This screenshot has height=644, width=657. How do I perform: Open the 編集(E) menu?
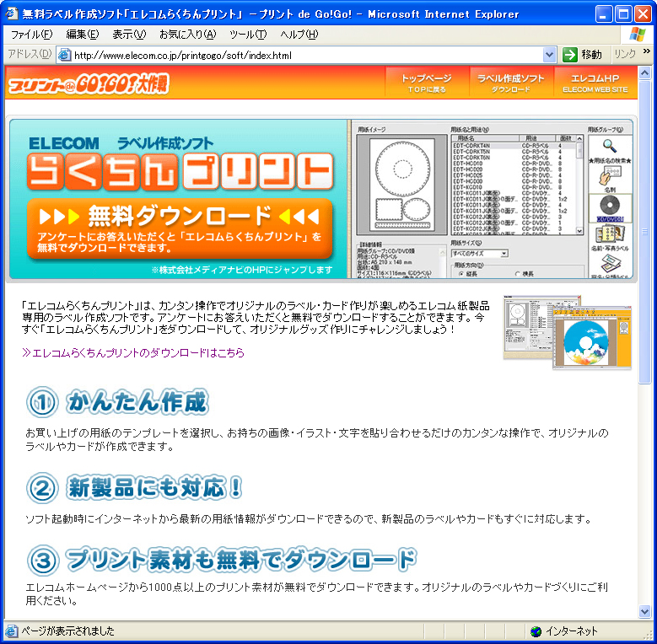pyautogui.click(x=82, y=35)
